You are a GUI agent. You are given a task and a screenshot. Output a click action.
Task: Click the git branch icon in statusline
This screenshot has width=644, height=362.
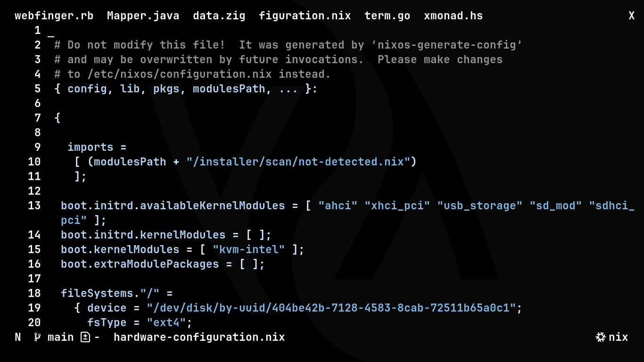(x=37, y=337)
